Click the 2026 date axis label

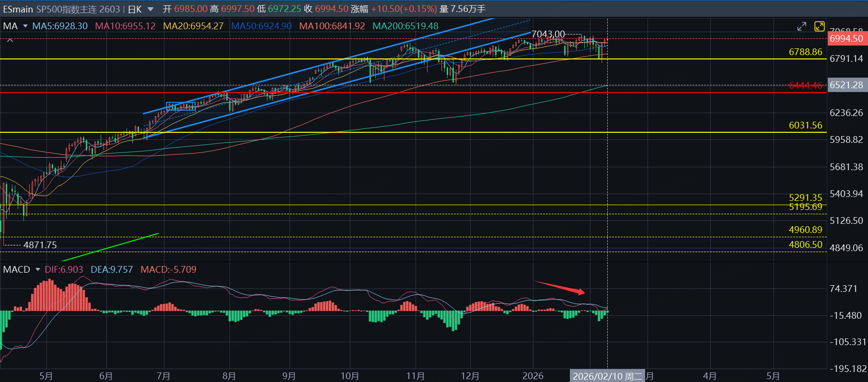(533, 376)
